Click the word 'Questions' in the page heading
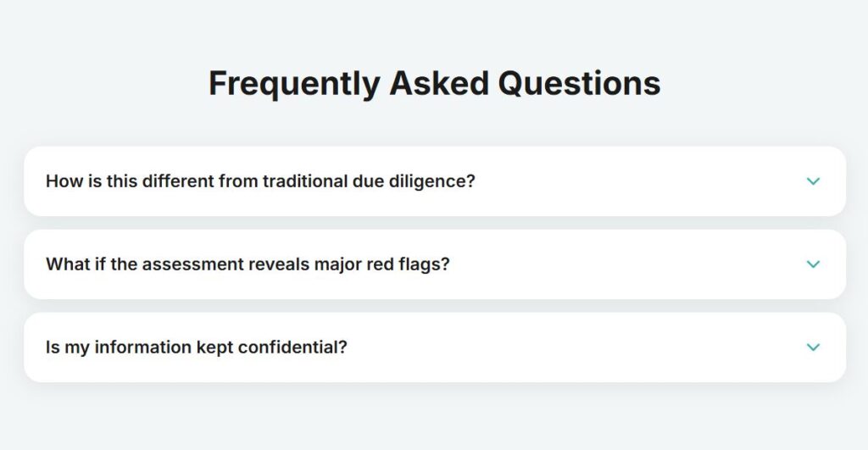The height and width of the screenshot is (450, 868). point(579,84)
